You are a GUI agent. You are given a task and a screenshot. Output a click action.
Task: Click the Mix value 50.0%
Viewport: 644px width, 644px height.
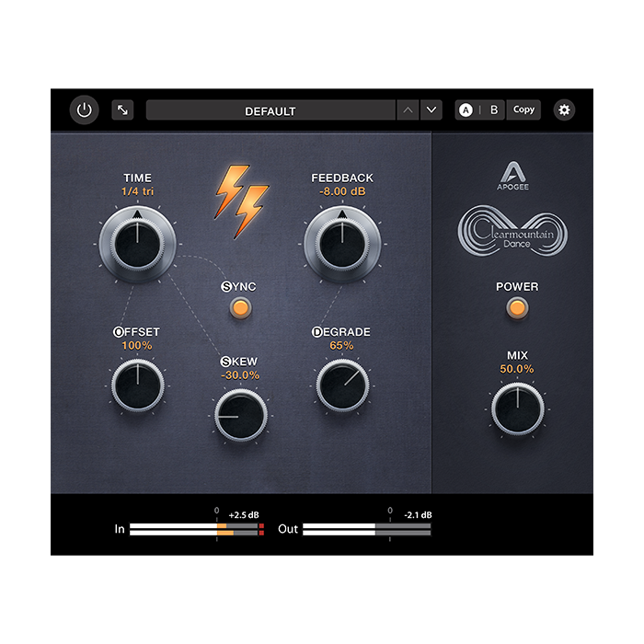(517, 369)
